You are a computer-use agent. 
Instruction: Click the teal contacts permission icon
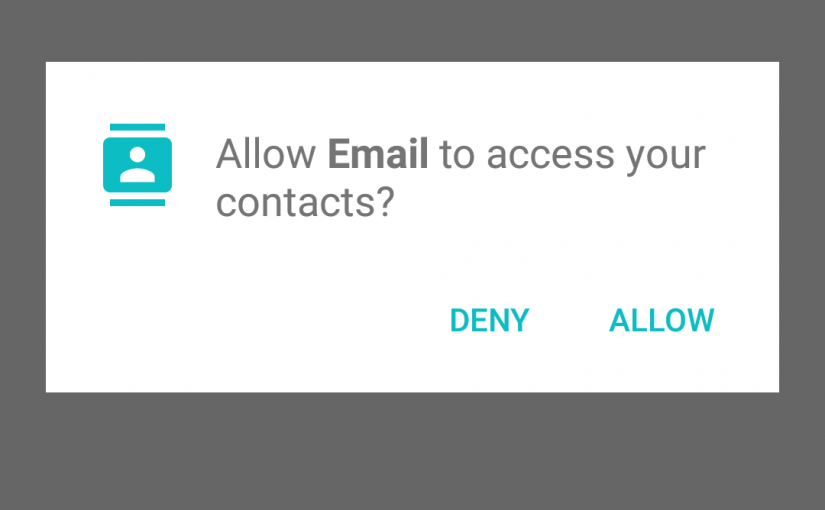coord(137,165)
